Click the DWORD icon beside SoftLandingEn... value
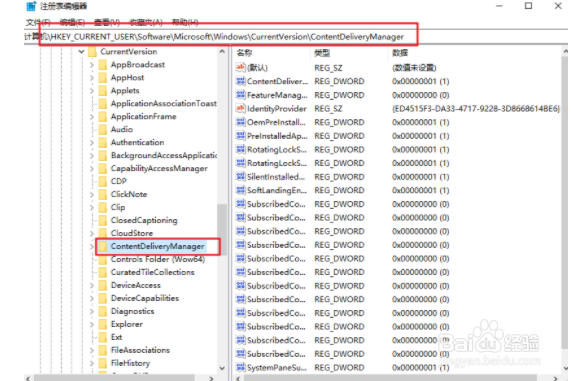The width and height of the screenshot is (571, 381). click(240, 190)
